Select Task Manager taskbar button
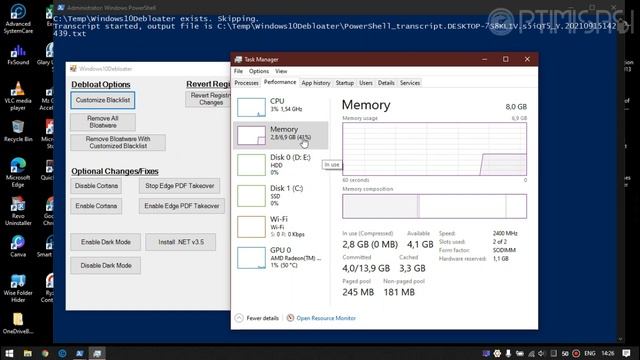The height and width of the screenshot is (360, 640). 97,353
